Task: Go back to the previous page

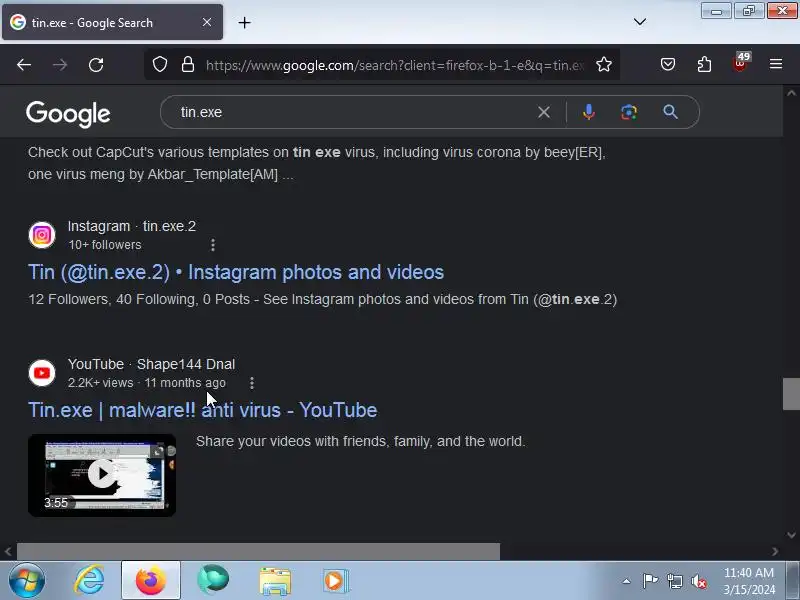Action: (x=24, y=65)
